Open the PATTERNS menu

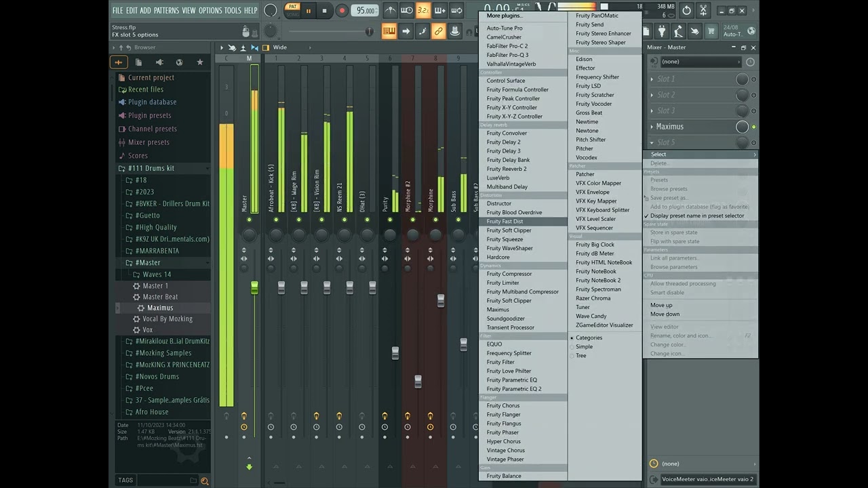166,11
